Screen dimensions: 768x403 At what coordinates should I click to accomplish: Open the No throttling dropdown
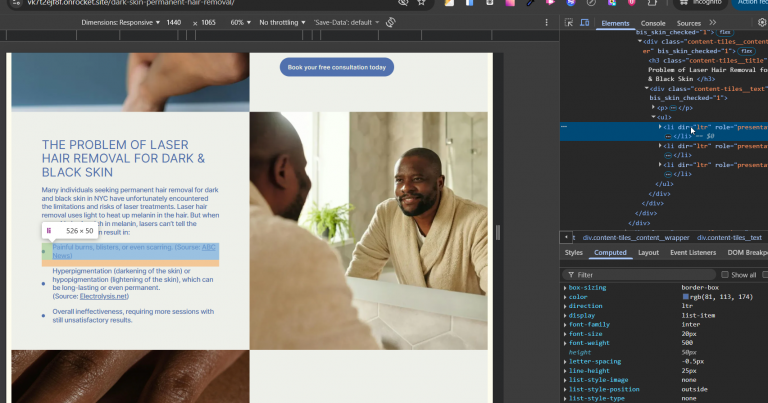[284, 22]
